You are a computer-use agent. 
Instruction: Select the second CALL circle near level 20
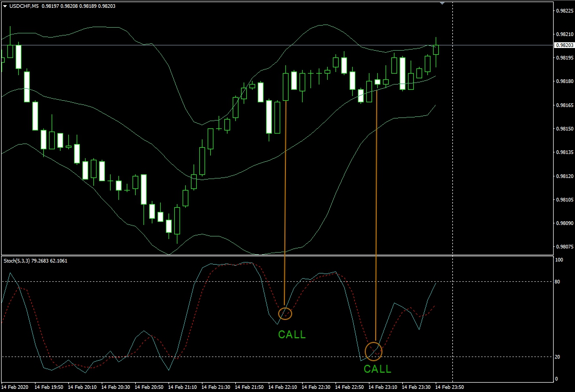point(374,351)
